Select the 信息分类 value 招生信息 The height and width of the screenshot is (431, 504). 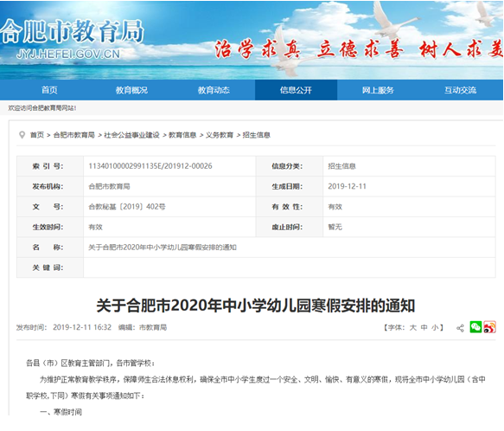pyautogui.click(x=341, y=166)
